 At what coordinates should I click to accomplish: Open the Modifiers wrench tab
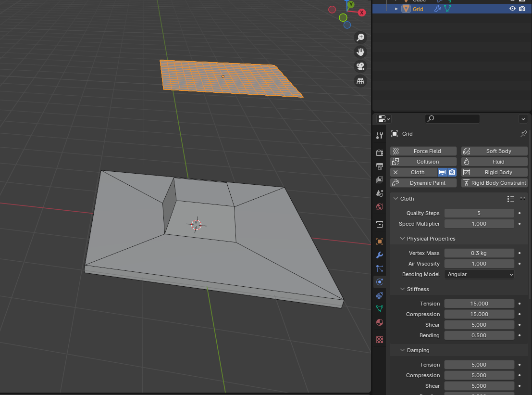click(x=380, y=255)
